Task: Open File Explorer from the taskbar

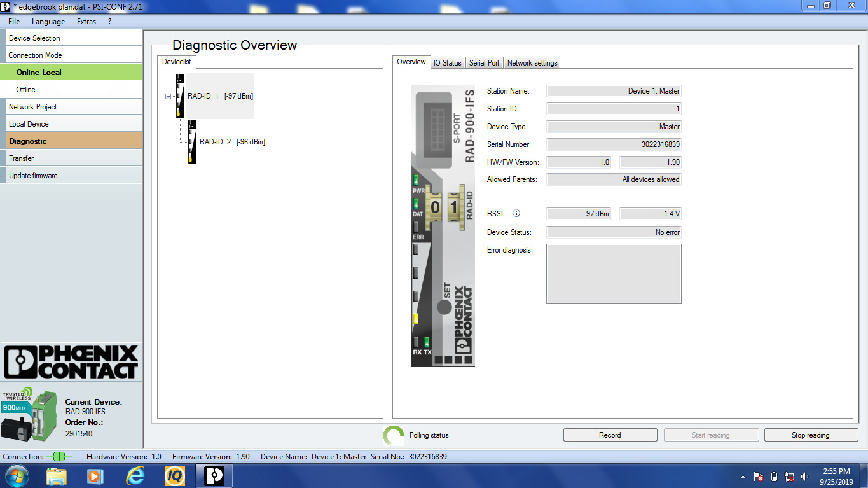Action: (57, 476)
